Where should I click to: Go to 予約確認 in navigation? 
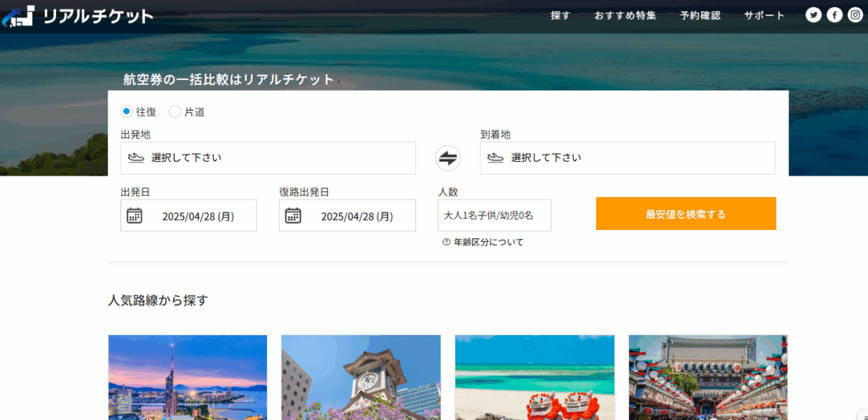(700, 15)
